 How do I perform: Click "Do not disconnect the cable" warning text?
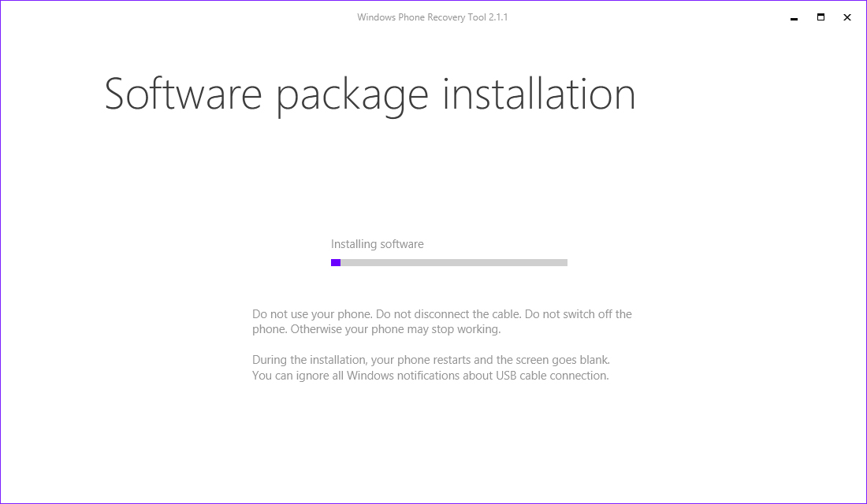pyautogui.click(x=446, y=314)
